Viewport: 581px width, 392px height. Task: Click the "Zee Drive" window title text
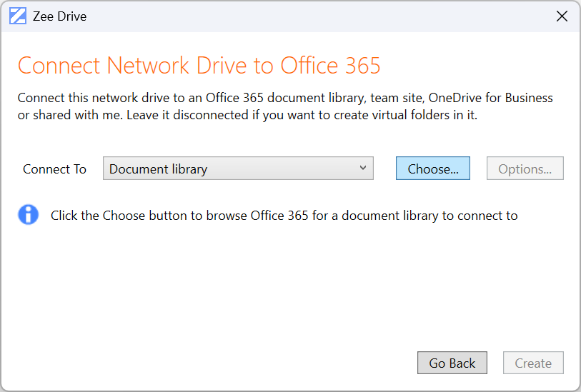[59, 16]
